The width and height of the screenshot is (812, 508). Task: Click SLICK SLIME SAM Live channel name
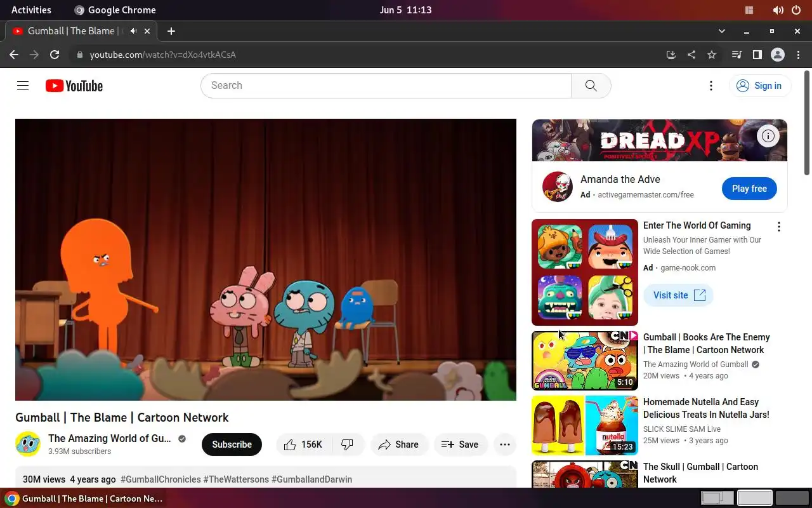682,429
